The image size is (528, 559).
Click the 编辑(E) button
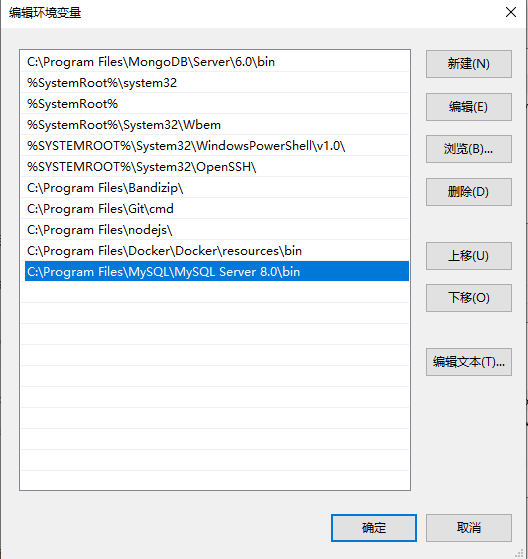click(468, 107)
